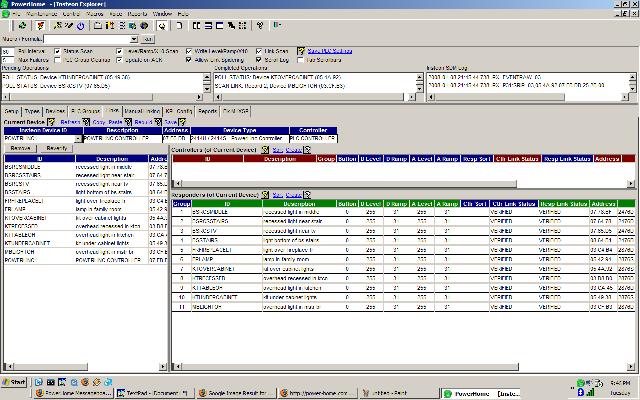Click horizontal scrollbar under the Responders table

click(x=403, y=367)
